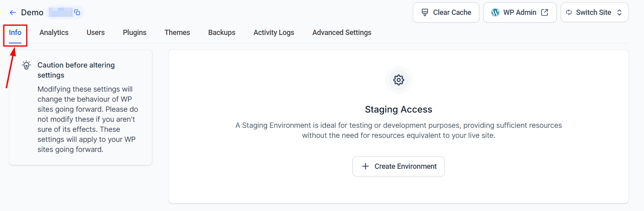644x211 pixels.
Task: Click the swap icon left of Switch Site
Action: (569, 12)
